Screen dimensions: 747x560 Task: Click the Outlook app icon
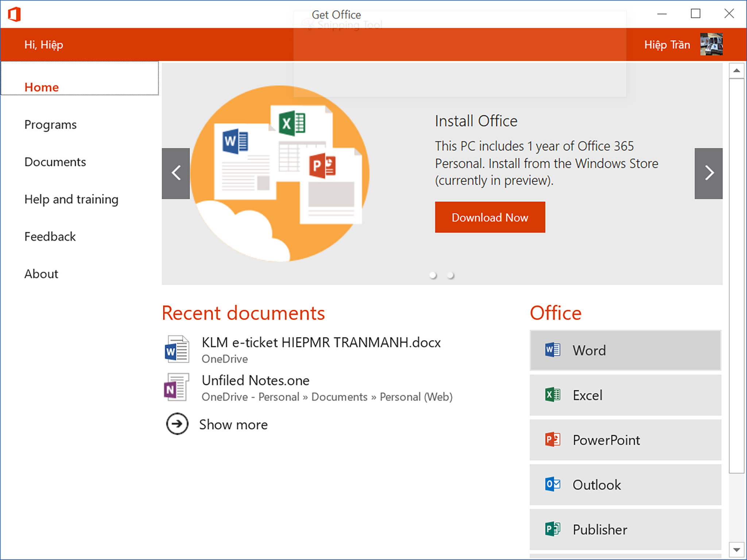(x=553, y=485)
